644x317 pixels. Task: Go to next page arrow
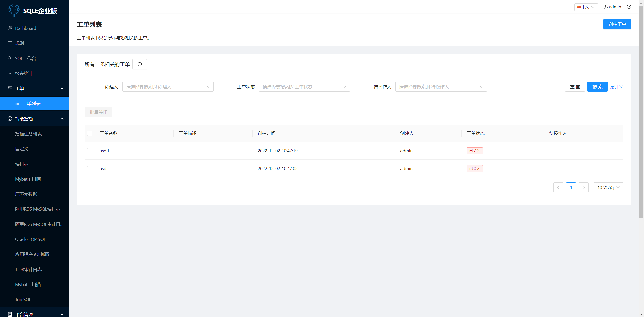tap(583, 187)
